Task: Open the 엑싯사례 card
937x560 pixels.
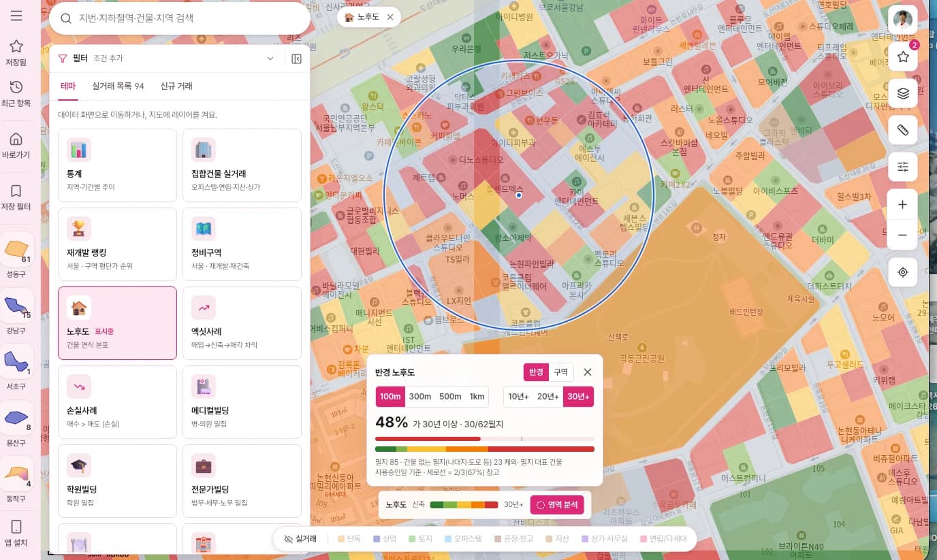Action: click(242, 323)
